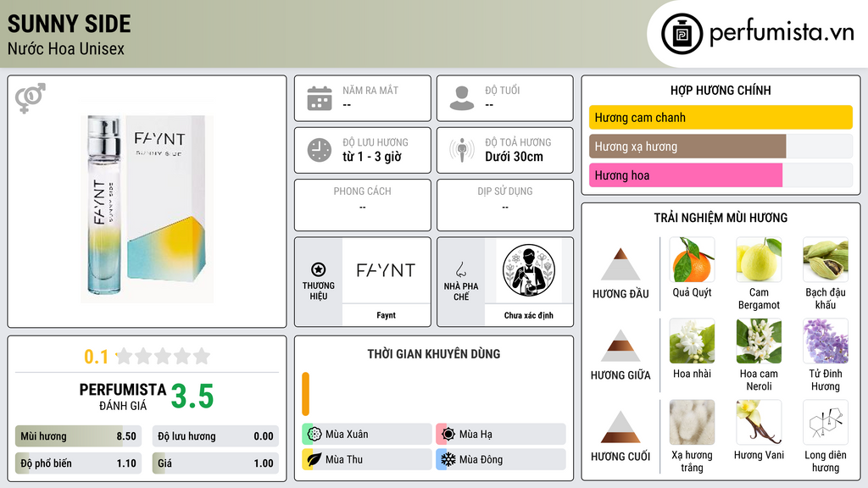
Task: Click the perfumista.vn perfume bottle logo icon
Action: [682, 34]
